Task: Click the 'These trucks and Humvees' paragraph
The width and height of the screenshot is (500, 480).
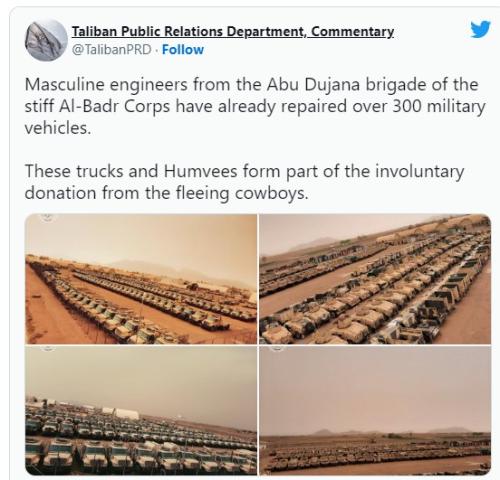Action: tap(244, 182)
